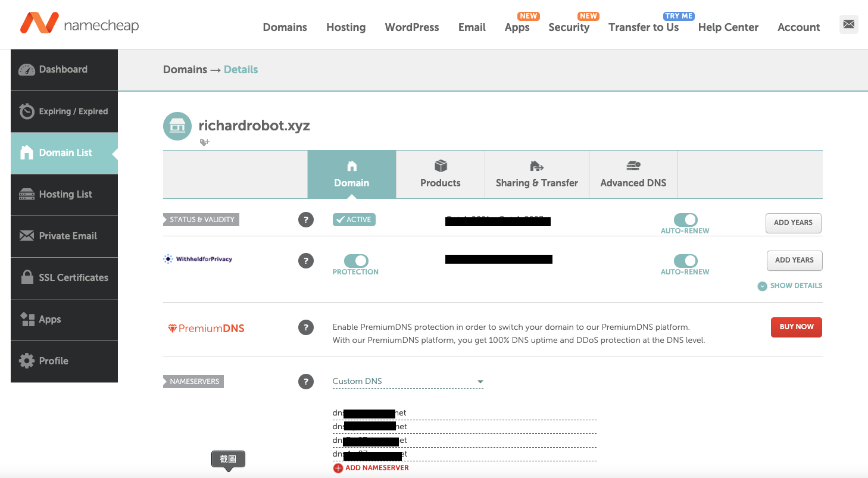
Task: Open Transfer to Us in top navigation
Action: (x=644, y=27)
